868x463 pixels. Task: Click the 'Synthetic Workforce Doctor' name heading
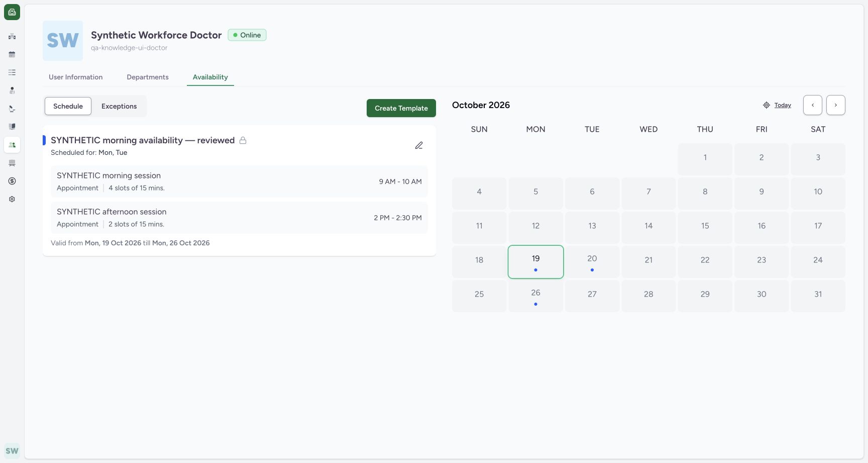pyautogui.click(x=156, y=35)
